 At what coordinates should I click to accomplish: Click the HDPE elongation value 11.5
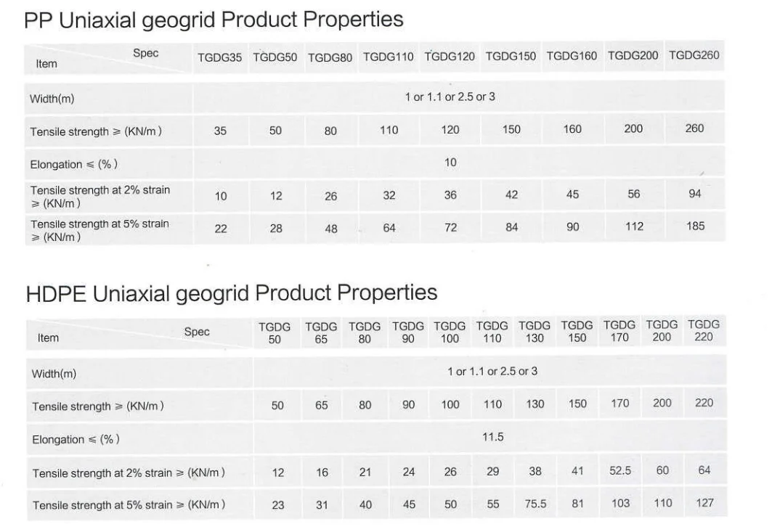[492, 437]
